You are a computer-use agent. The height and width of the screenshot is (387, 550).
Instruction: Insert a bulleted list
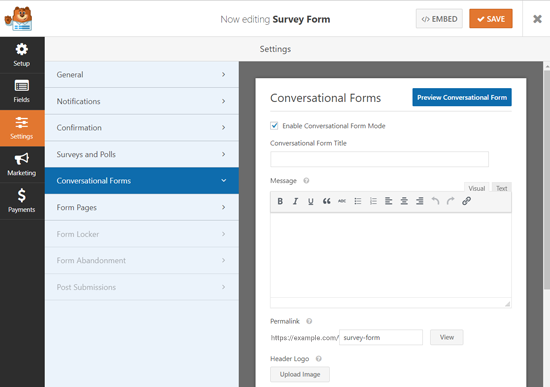pyautogui.click(x=358, y=201)
